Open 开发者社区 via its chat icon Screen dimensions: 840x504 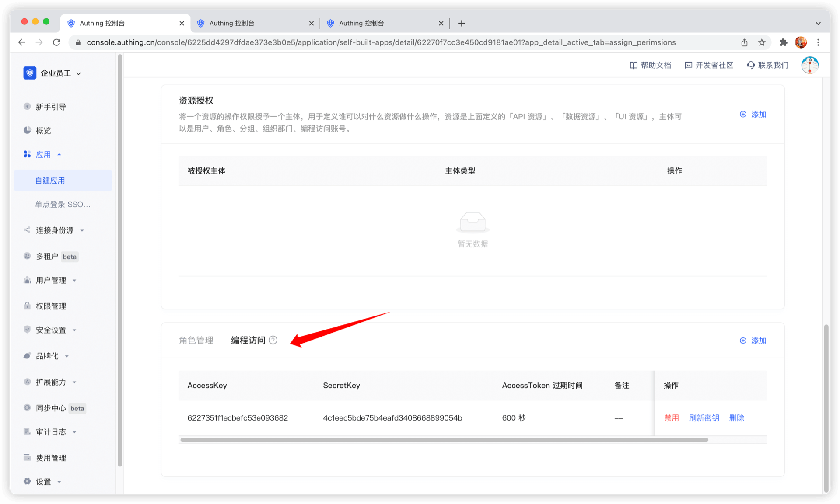coord(688,65)
